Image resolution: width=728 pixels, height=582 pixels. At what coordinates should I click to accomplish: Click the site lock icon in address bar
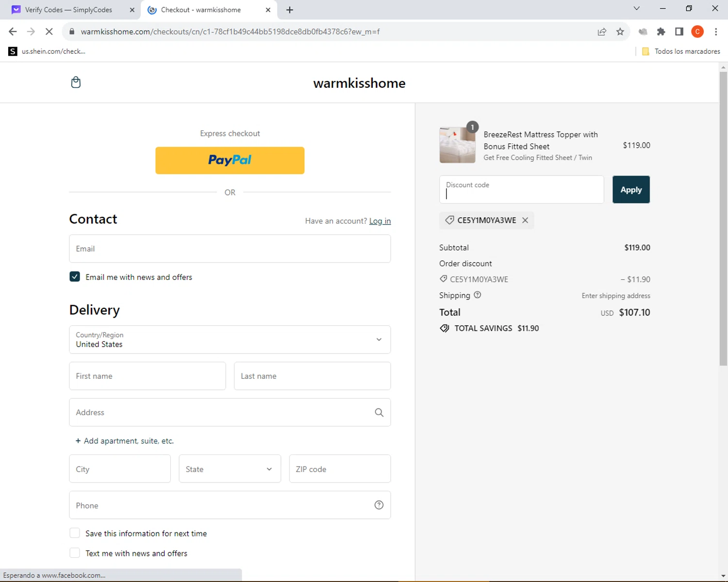click(x=72, y=32)
